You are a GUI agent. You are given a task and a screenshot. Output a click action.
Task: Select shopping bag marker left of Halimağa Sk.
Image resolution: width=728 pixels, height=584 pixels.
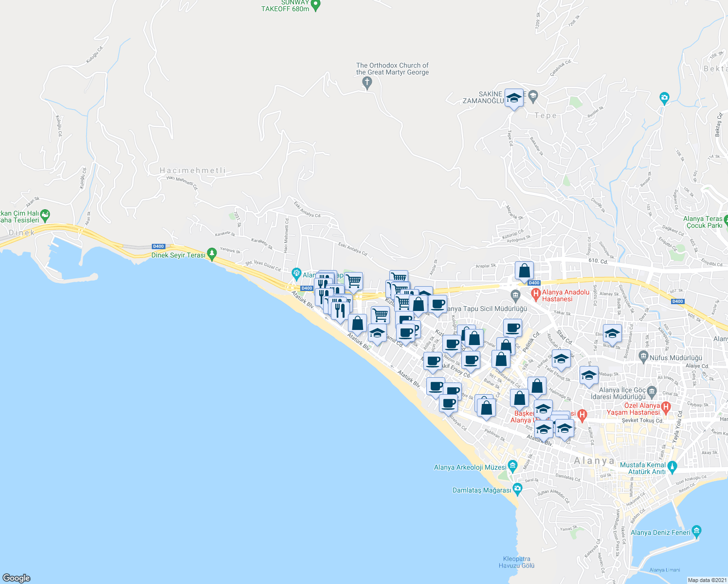click(x=537, y=386)
